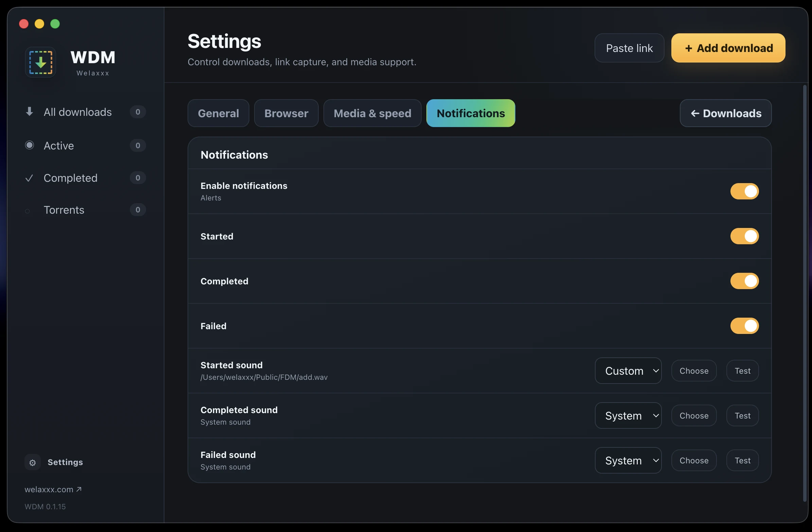Disable the Enable notifications toggle
Screen dimensions: 812x532
tap(744, 191)
